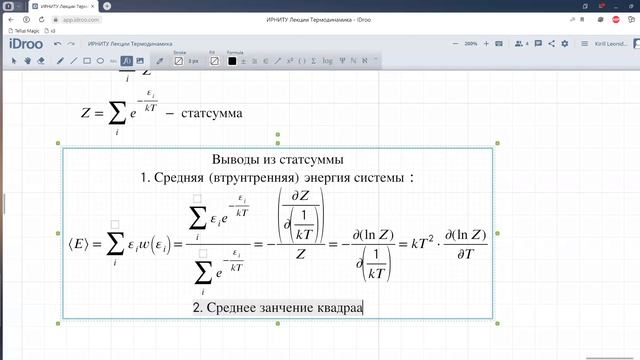Click the color picker eyedropper
The image size is (640, 360).
pos(160,61)
